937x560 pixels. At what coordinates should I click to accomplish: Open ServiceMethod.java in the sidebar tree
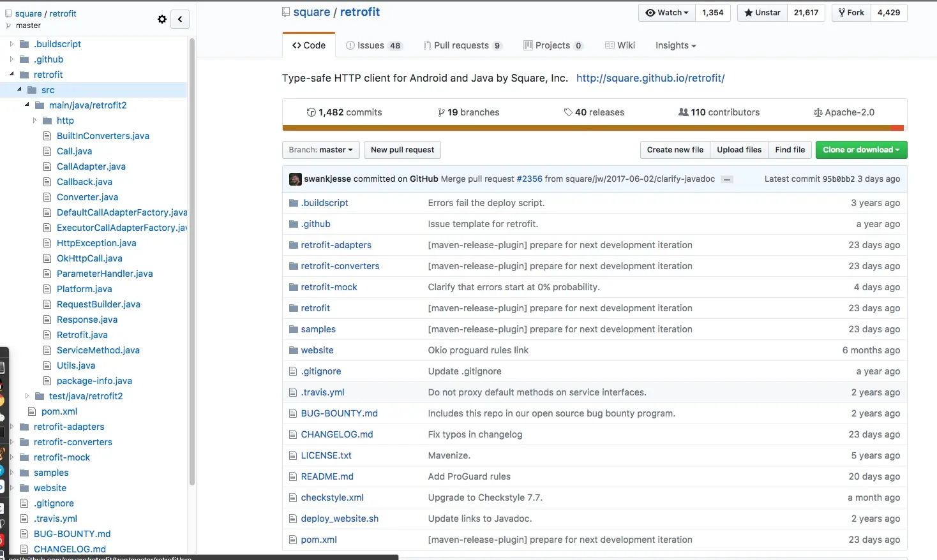[x=98, y=350]
